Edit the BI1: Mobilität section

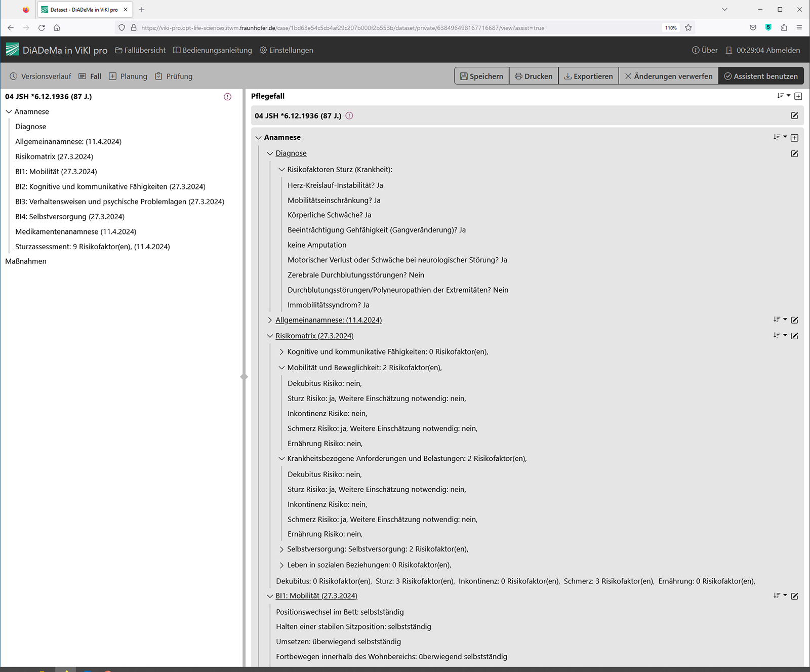coord(794,596)
